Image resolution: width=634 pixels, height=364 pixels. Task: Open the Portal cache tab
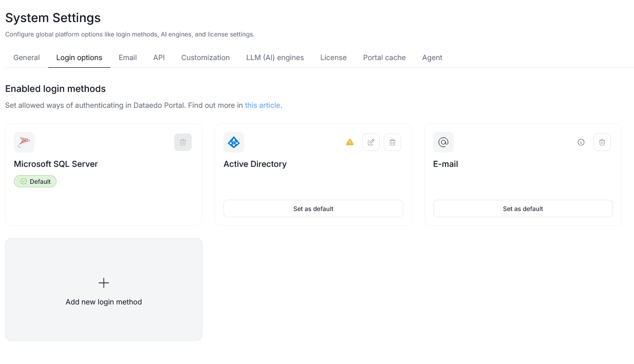[384, 58]
